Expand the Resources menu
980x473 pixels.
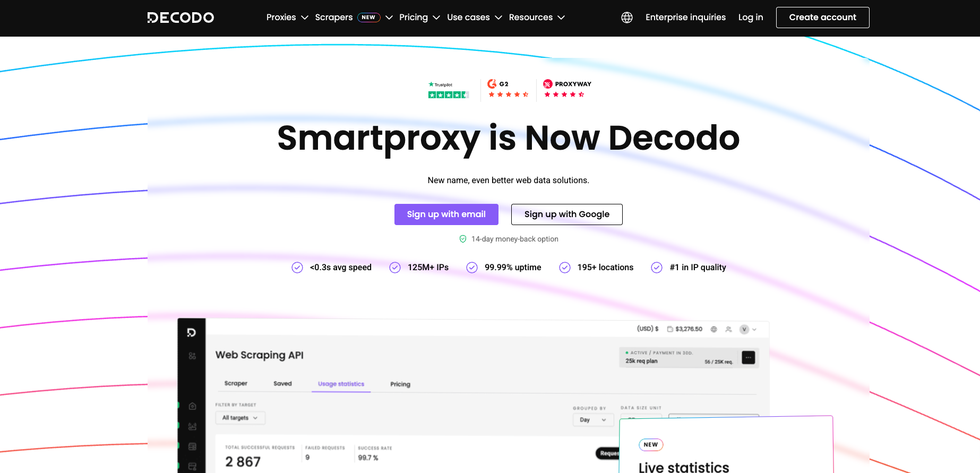coord(537,18)
